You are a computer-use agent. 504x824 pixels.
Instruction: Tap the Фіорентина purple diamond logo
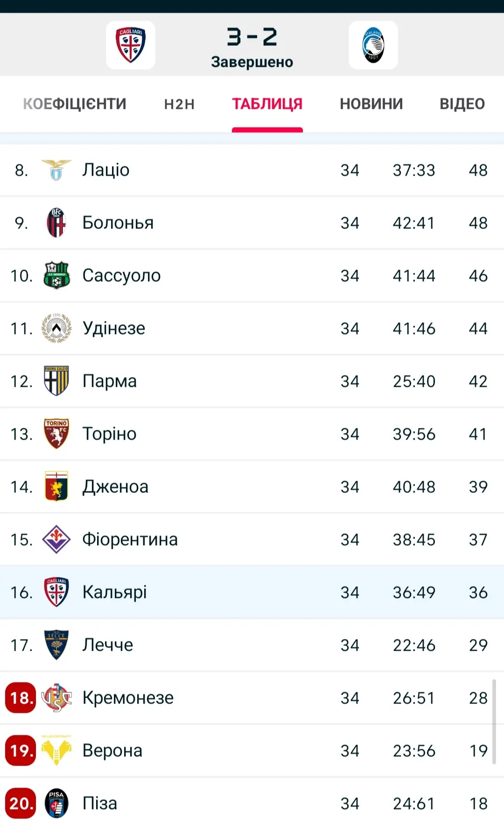[56, 540]
